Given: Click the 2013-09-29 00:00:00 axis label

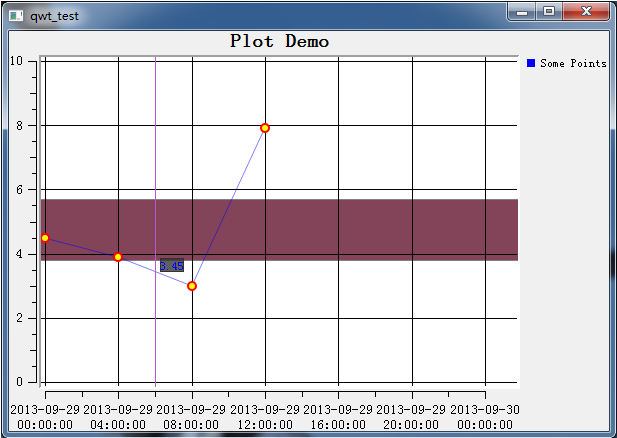Looking at the screenshot, I should pos(45,417).
